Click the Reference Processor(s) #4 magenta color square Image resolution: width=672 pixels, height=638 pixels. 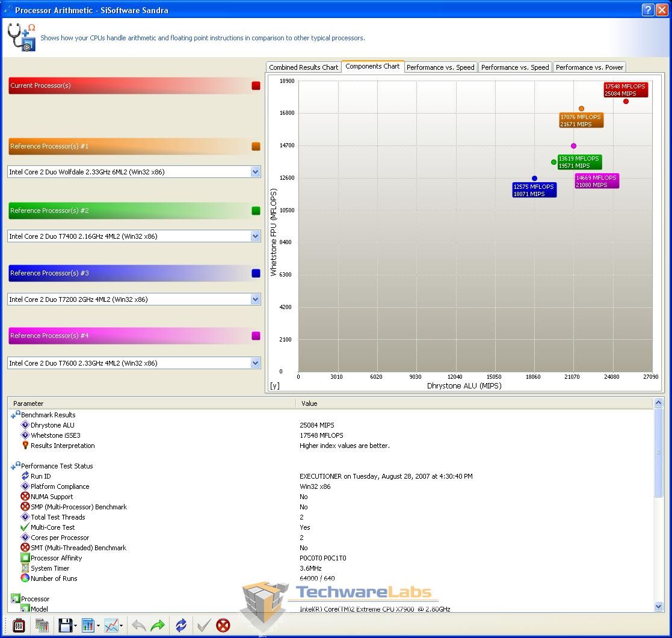point(256,336)
